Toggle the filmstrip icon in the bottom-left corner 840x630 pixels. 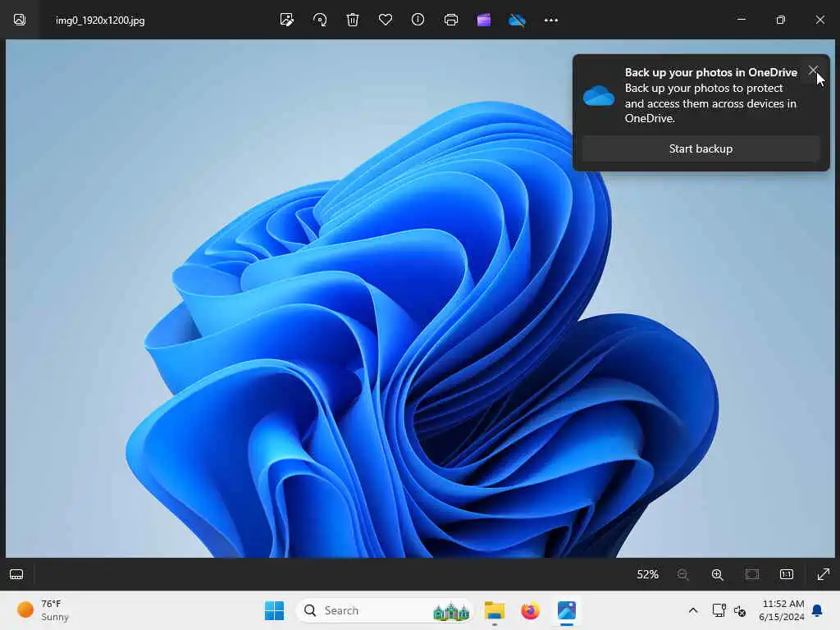(x=16, y=574)
